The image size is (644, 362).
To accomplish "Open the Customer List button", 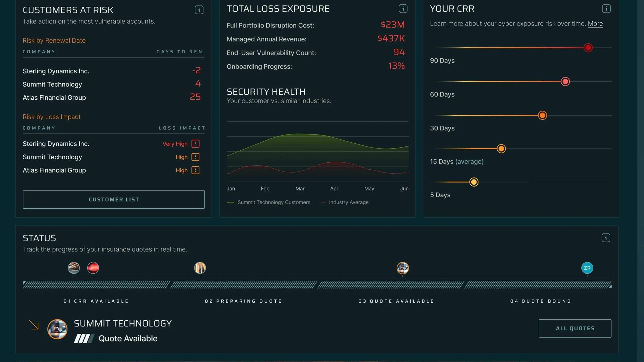I will [114, 200].
